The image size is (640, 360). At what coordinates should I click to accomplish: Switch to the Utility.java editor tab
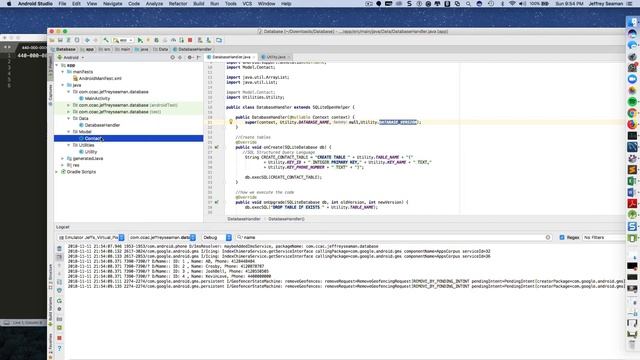[276, 57]
